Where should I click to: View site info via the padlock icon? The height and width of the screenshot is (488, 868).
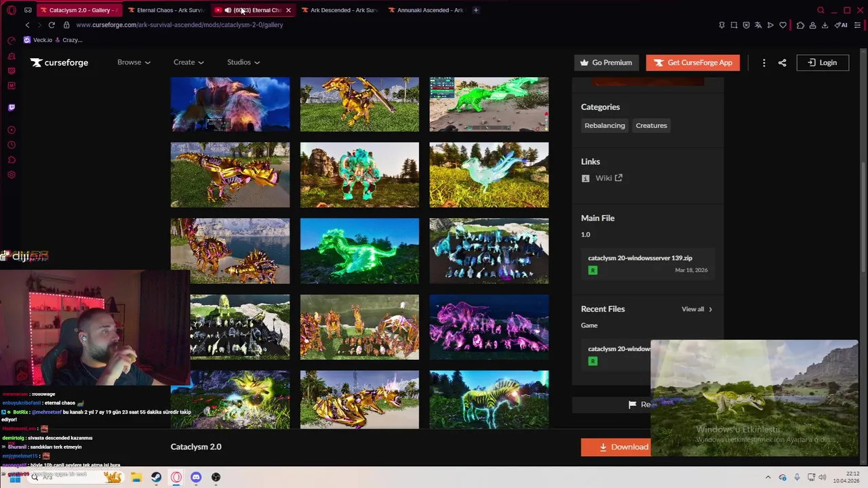(66, 25)
